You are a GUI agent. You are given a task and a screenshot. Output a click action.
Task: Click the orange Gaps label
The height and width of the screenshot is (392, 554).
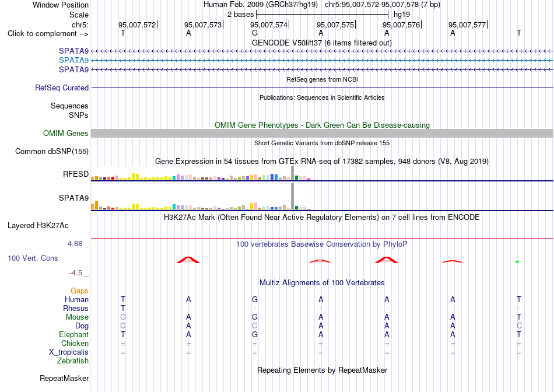click(79, 290)
